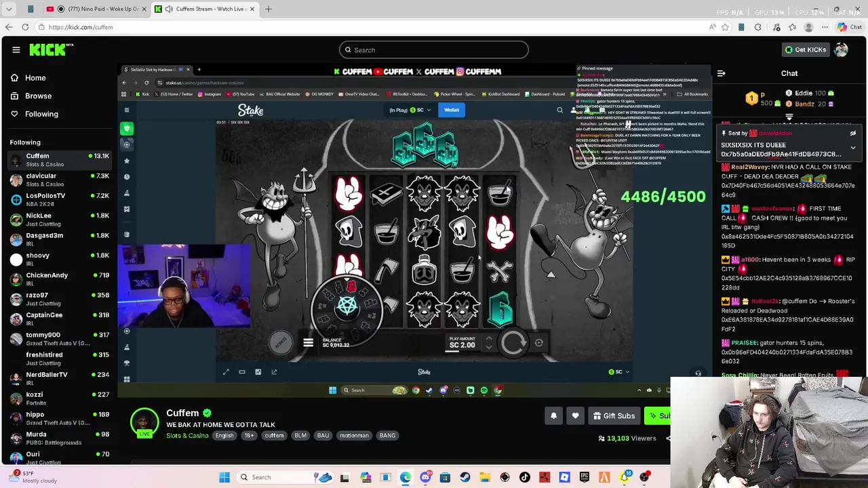Unpin the pinned chat message icon
Viewport: 868px width, 488px height.
pos(853,134)
